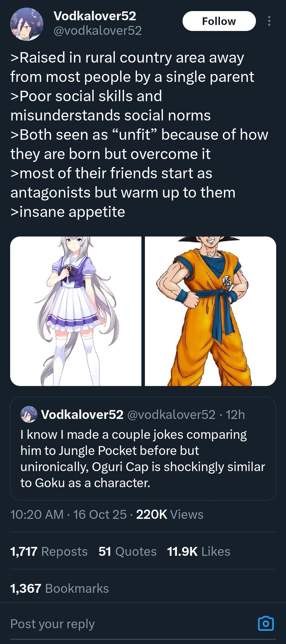
Task: Open the Oguri Cap character image
Action: click(76, 311)
